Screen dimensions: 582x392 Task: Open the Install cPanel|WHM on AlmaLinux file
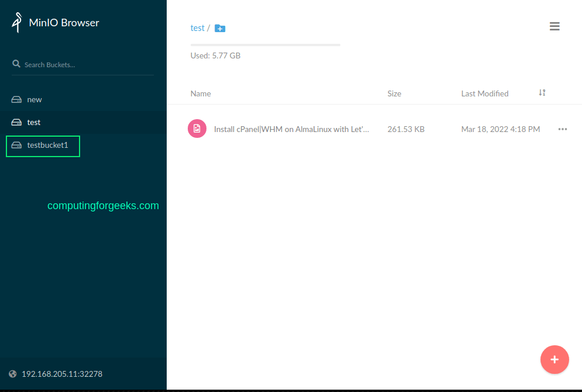pyautogui.click(x=291, y=129)
